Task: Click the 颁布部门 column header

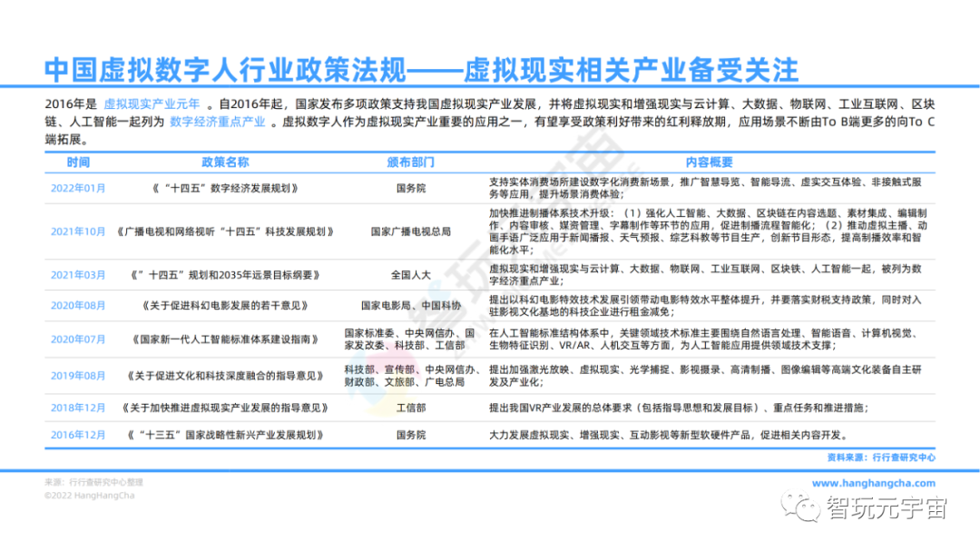Action: point(411,162)
